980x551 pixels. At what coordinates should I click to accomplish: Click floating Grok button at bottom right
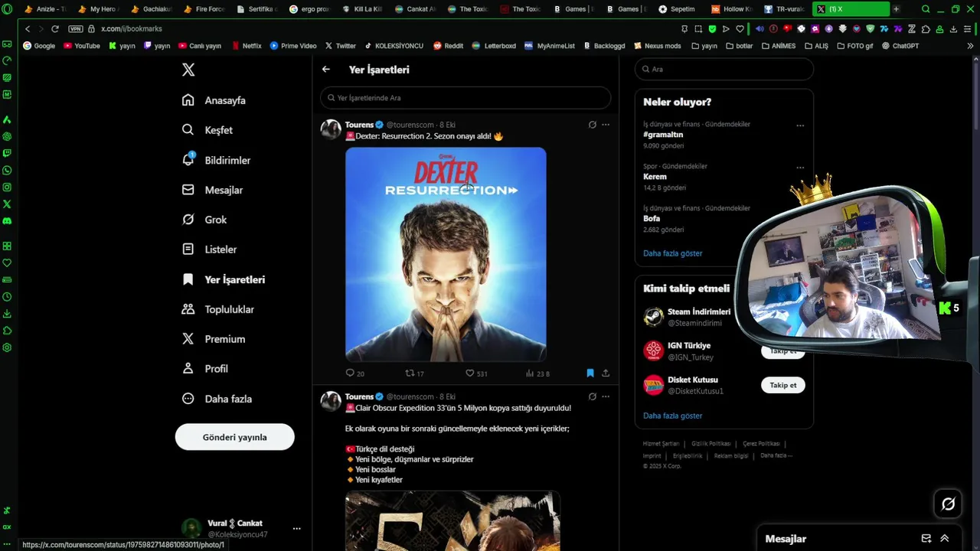click(x=948, y=504)
